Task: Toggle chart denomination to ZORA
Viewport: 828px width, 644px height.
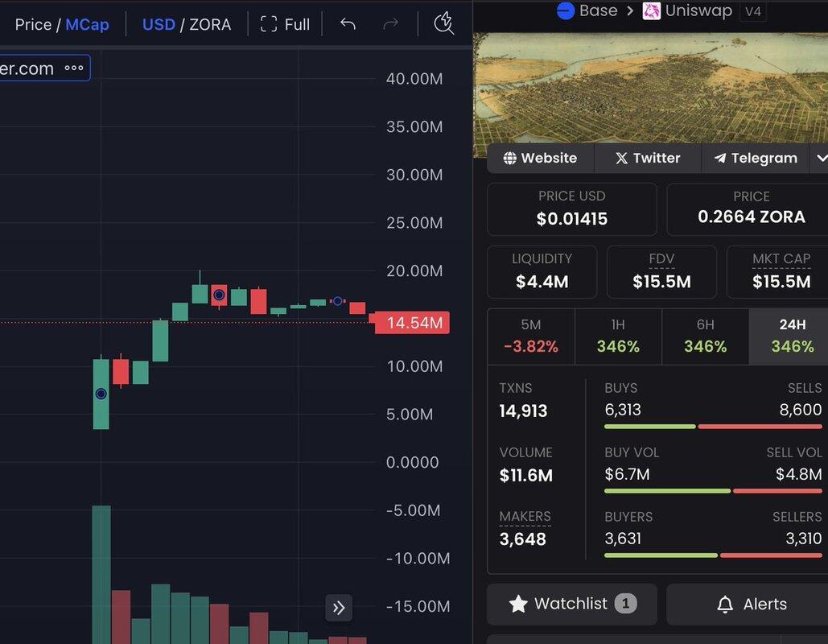Action: click(x=210, y=25)
